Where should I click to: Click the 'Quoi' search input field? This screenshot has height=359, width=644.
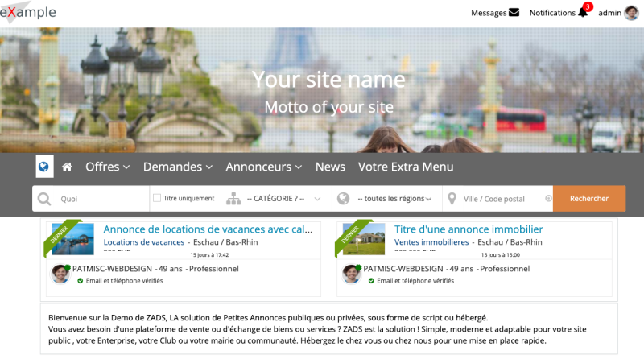[x=101, y=199]
